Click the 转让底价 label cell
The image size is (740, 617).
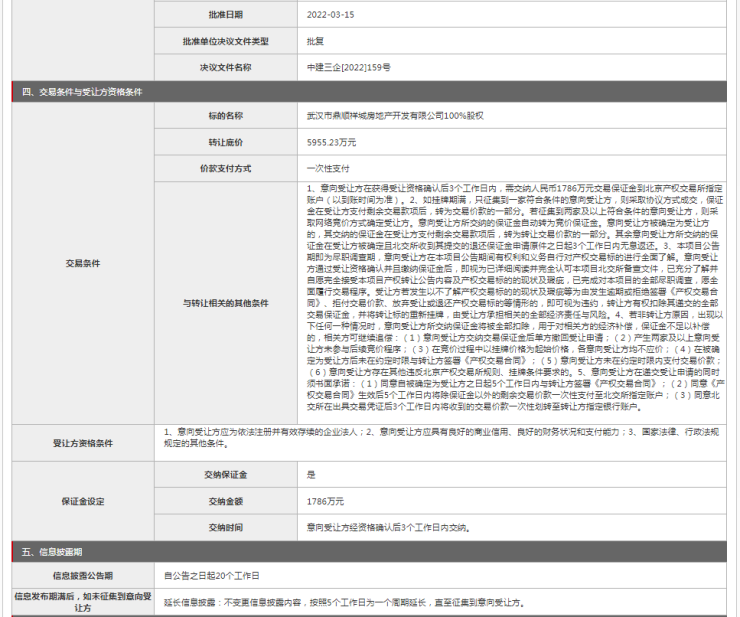pos(225,142)
